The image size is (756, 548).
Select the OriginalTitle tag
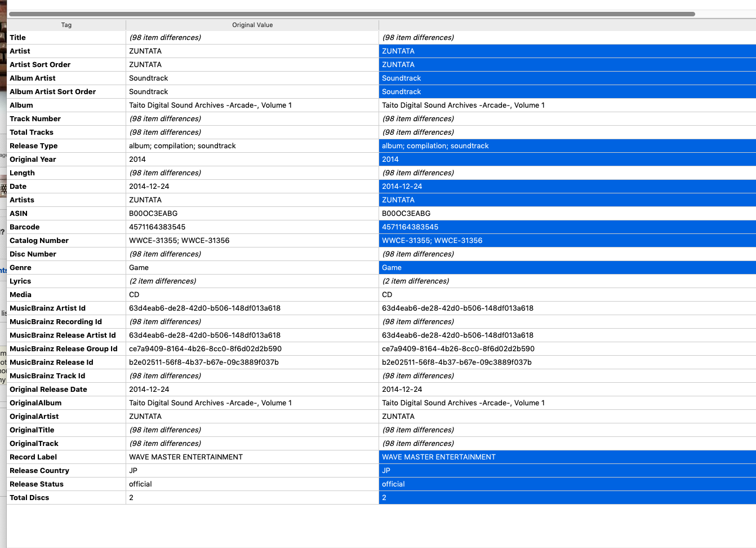(32, 430)
